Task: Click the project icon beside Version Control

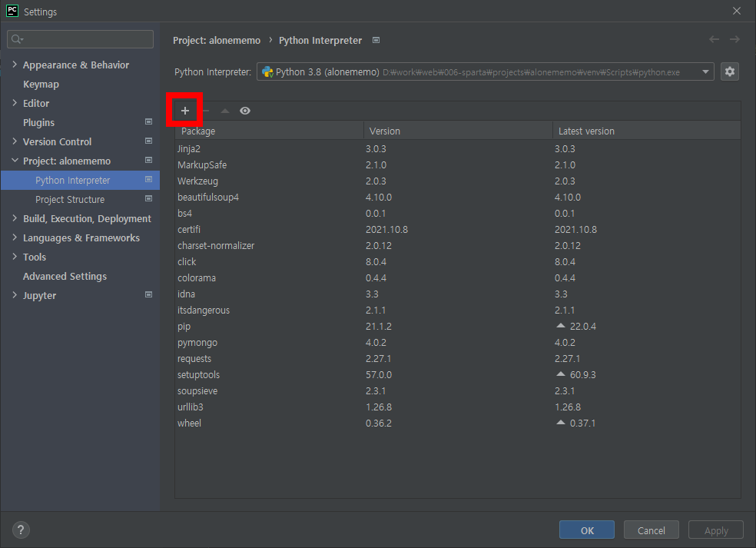Action: [x=148, y=141]
